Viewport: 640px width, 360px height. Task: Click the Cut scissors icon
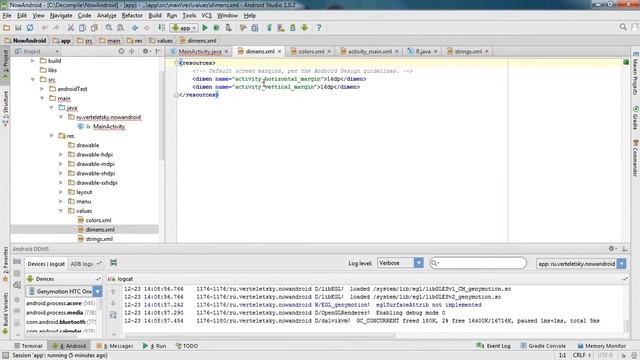click(x=71, y=28)
